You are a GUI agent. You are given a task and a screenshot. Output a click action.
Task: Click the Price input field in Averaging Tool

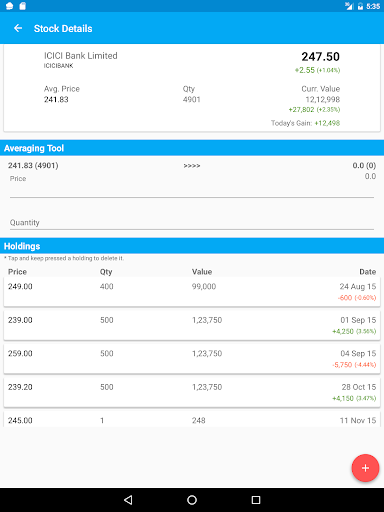(192, 190)
